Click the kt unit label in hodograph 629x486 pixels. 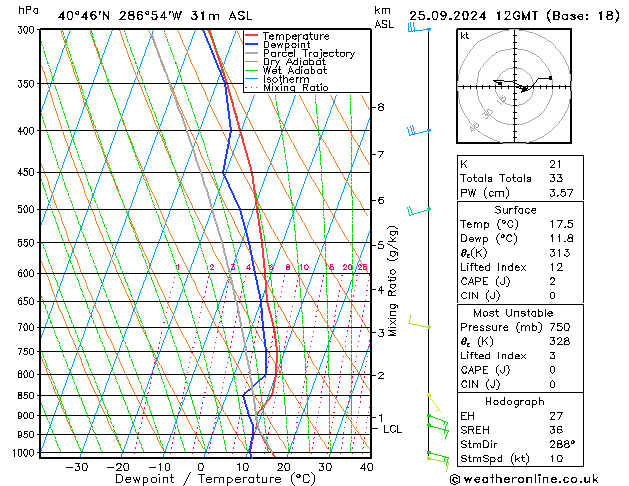click(464, 36)
